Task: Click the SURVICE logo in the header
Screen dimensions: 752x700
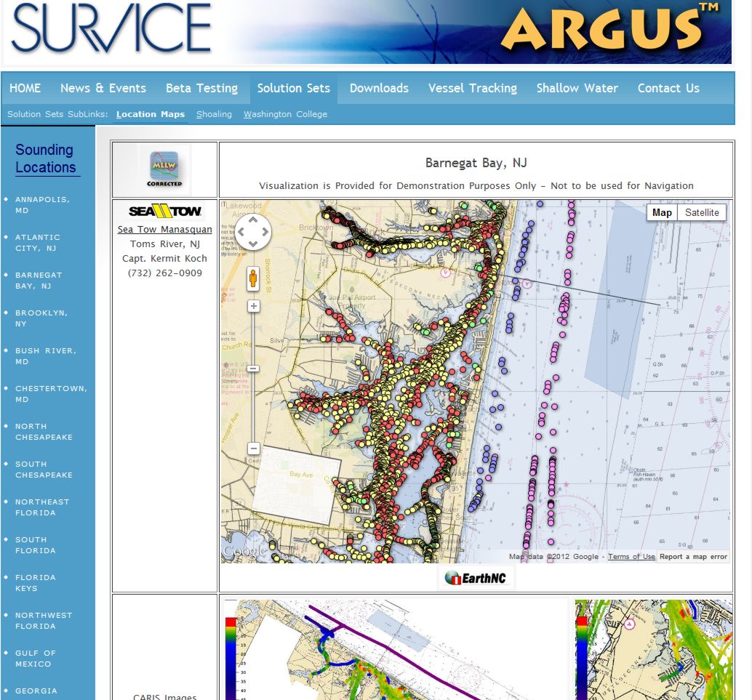Action: [111, 28]
